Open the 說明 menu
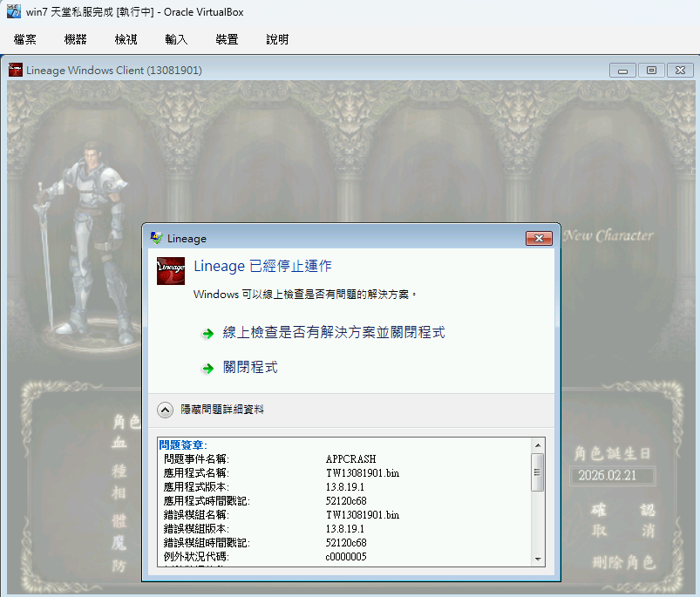 (277, 39)
